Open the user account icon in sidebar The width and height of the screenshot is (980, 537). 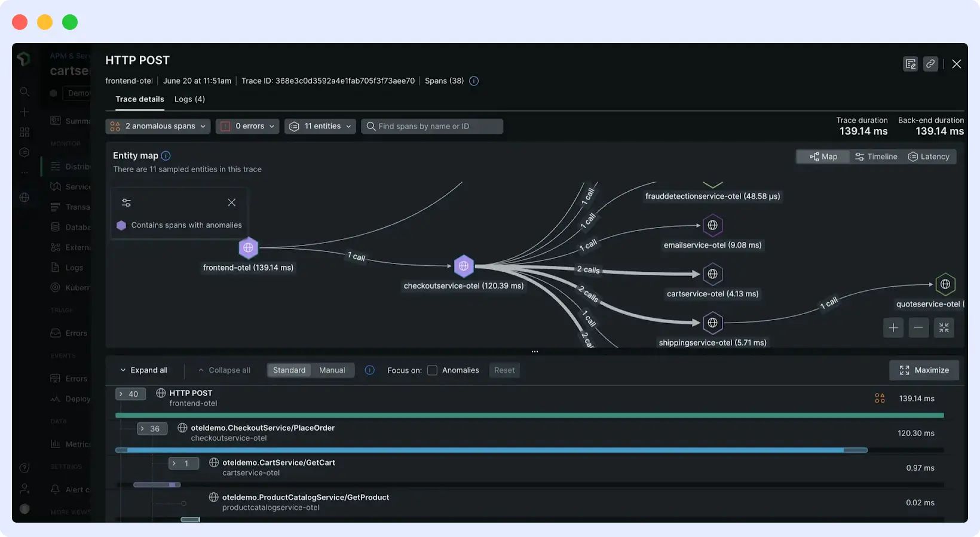[x=24, y=489]
